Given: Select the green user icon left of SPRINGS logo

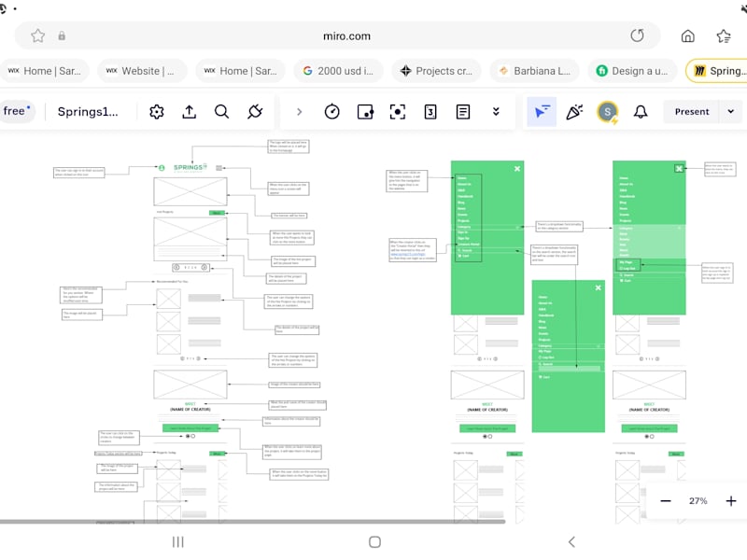Looking at the screenshot, I should [x=162, y=168].
